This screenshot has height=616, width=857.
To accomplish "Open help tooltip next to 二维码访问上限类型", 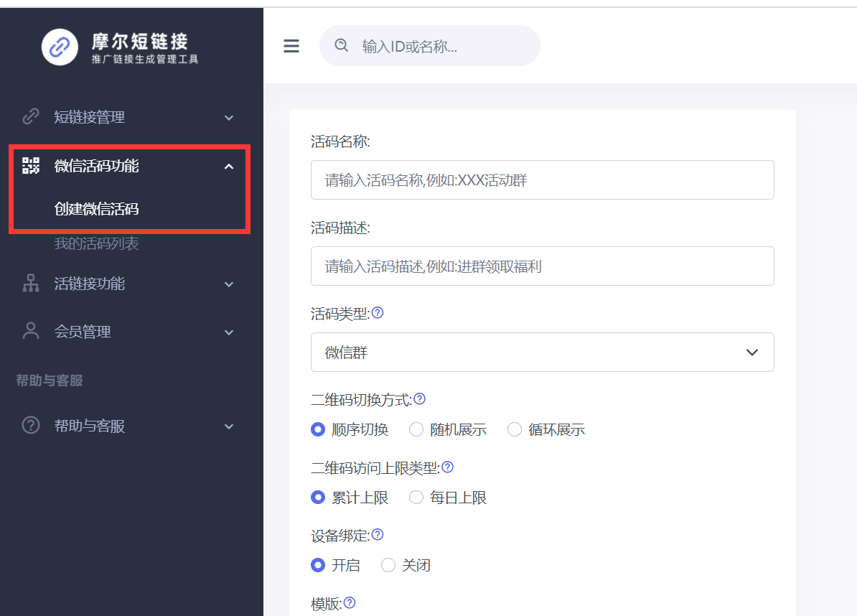I will tap(448, 467).
